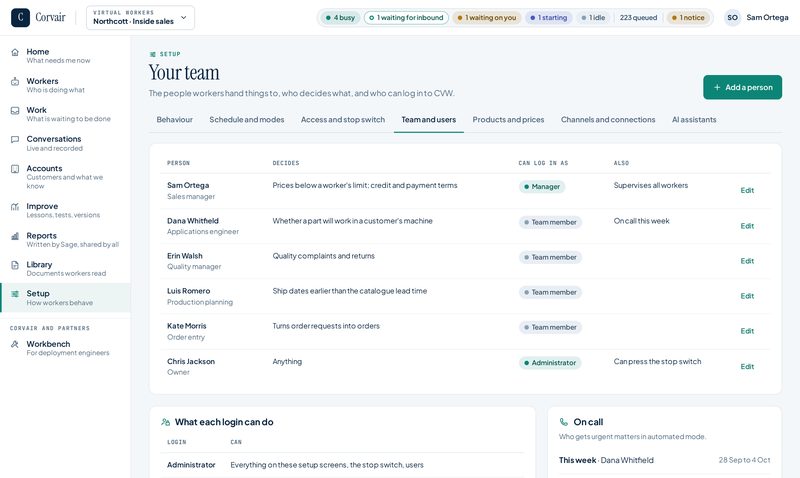Screen dimensions: 800x478
Task: Click the Administrator login row
Action: click(x=342, y=465)
